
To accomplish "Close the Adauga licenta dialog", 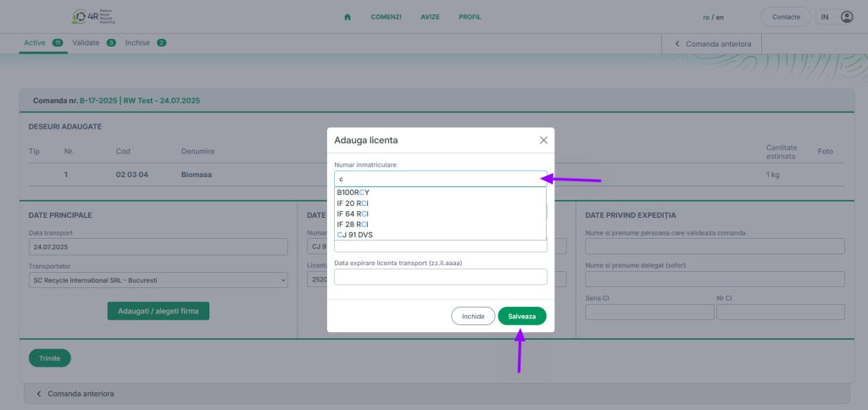I will (x=543, y=140).
